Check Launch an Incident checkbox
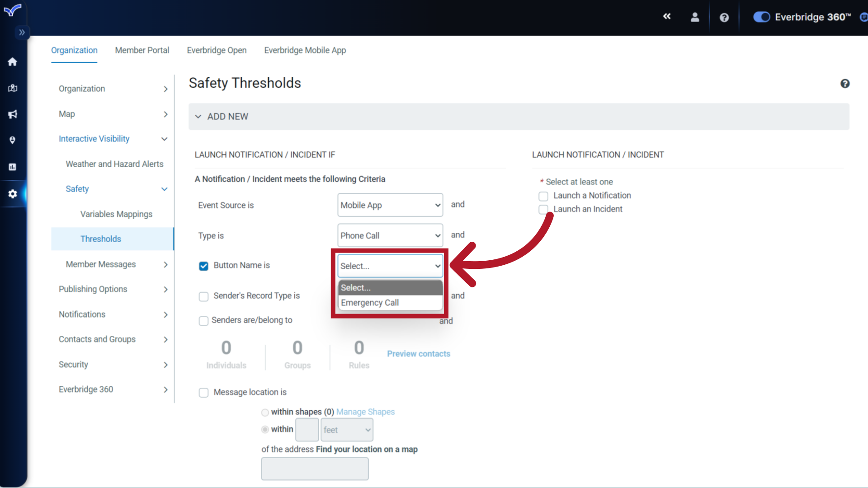The image size is (868, 488). (543, 209)
